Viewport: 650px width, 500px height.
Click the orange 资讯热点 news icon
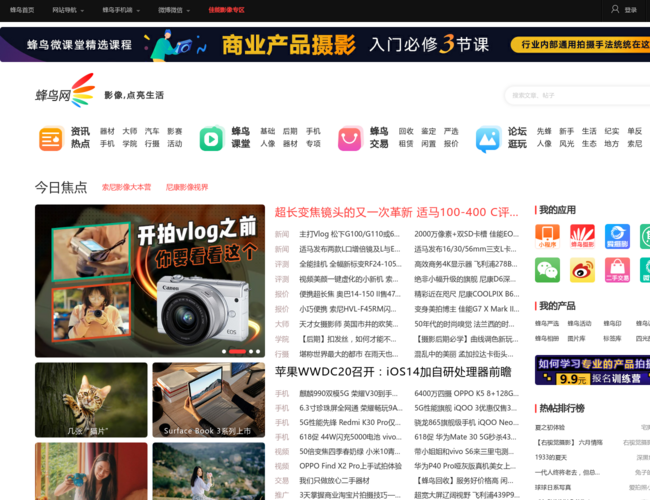coord(51,138)
